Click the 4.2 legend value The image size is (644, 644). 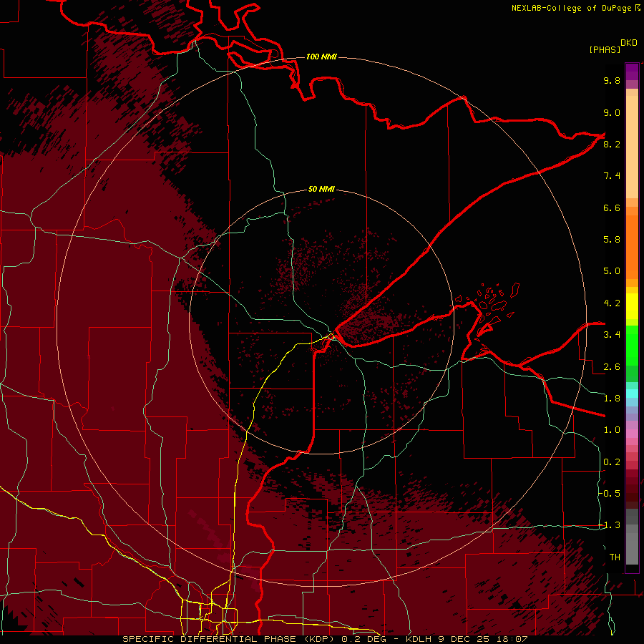pyautogui.click(x=612, y=303)
